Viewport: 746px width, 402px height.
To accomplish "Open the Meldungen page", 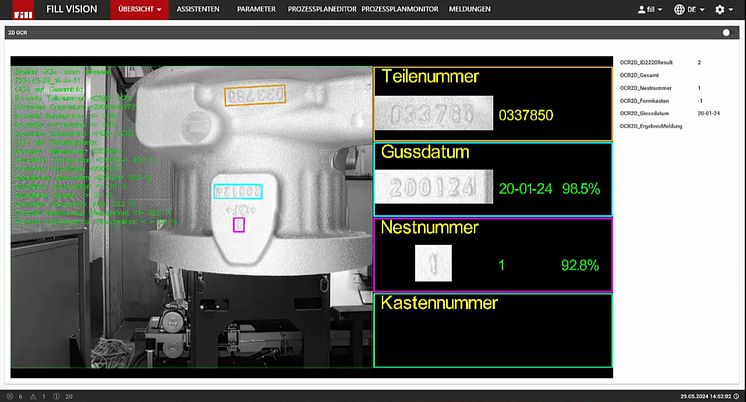I will pyautogui.click(x=468, y=9).
